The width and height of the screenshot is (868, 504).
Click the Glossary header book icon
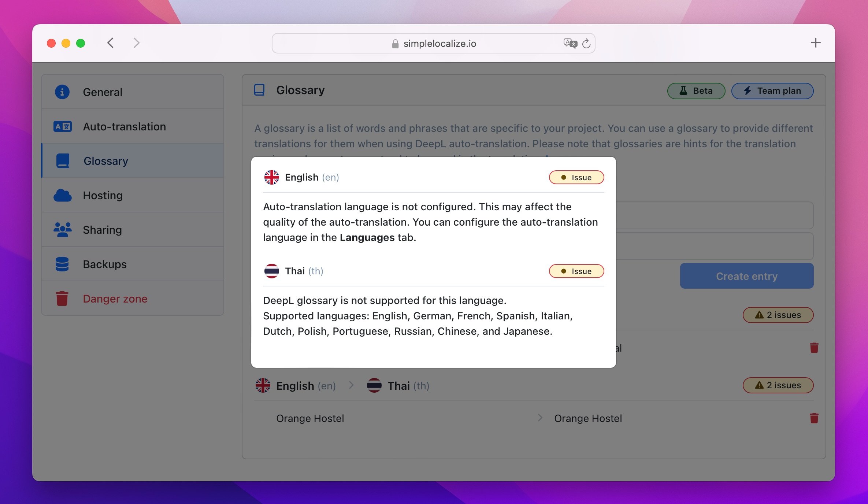point(259,90)
